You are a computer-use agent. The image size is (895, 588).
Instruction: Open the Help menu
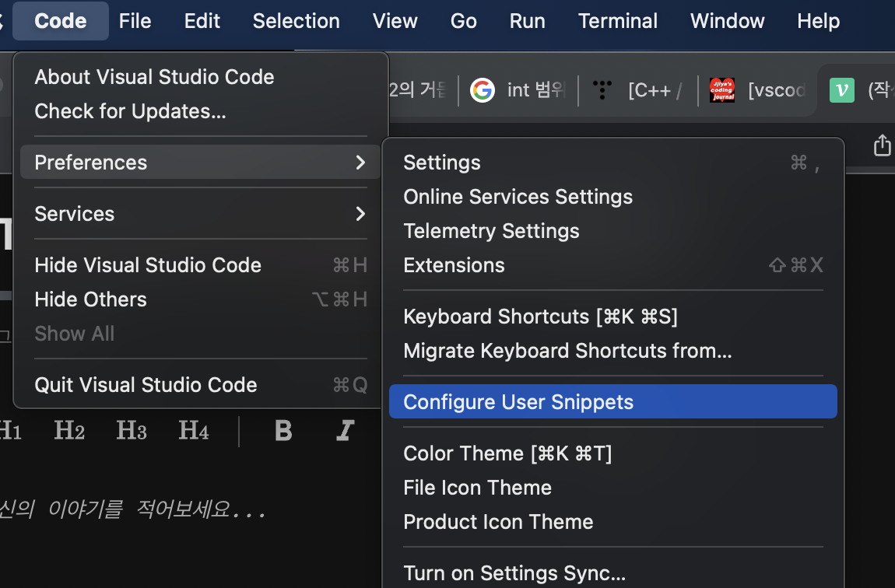pyautogui.click(x=818, y=21)
